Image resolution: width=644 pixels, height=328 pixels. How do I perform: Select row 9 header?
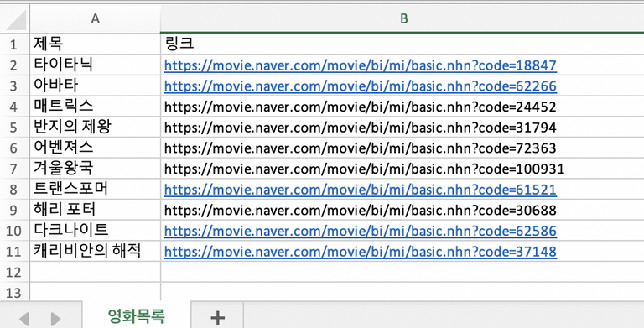(x=14, y=210)
